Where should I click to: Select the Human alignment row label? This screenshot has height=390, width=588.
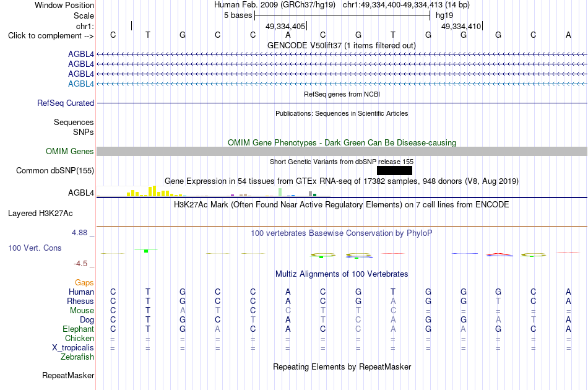tap(81, 292)
